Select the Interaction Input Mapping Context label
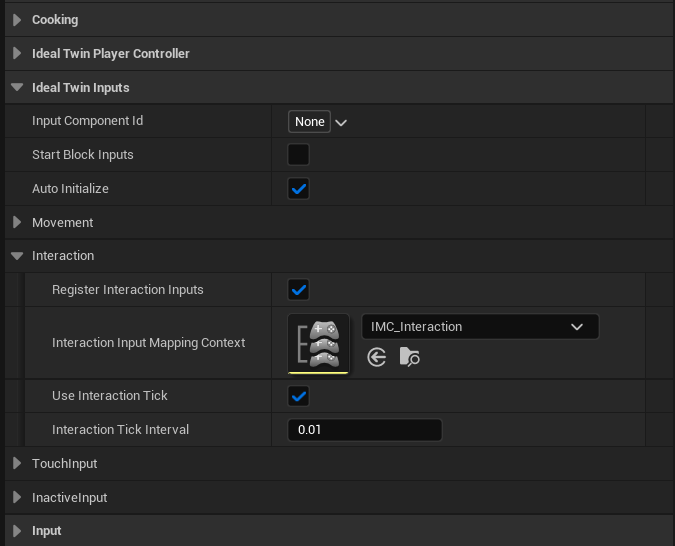 [x=148, y=343]
